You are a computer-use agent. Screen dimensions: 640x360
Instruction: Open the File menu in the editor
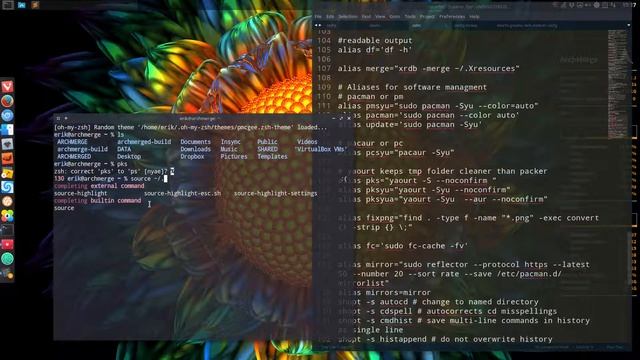pos(318,17)
